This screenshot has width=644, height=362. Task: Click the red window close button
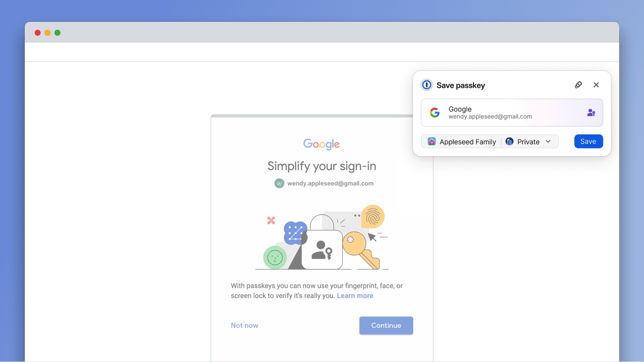tap(38, 33)
